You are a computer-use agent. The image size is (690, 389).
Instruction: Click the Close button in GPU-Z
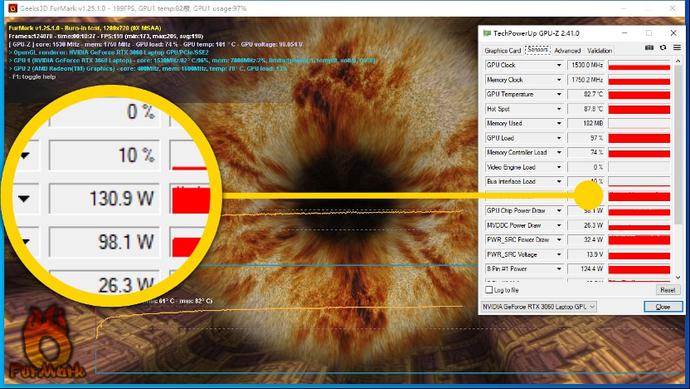click(x=663, y=307)
